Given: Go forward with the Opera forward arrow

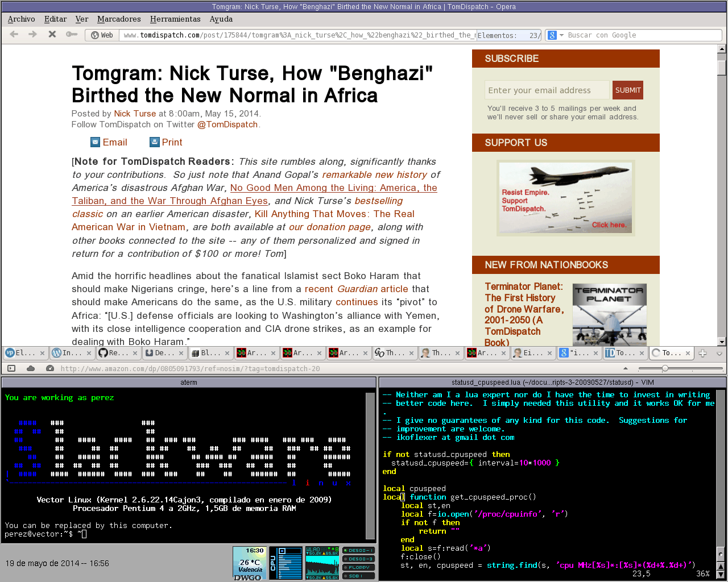Looking at the screenshot, I should point(33,35).
